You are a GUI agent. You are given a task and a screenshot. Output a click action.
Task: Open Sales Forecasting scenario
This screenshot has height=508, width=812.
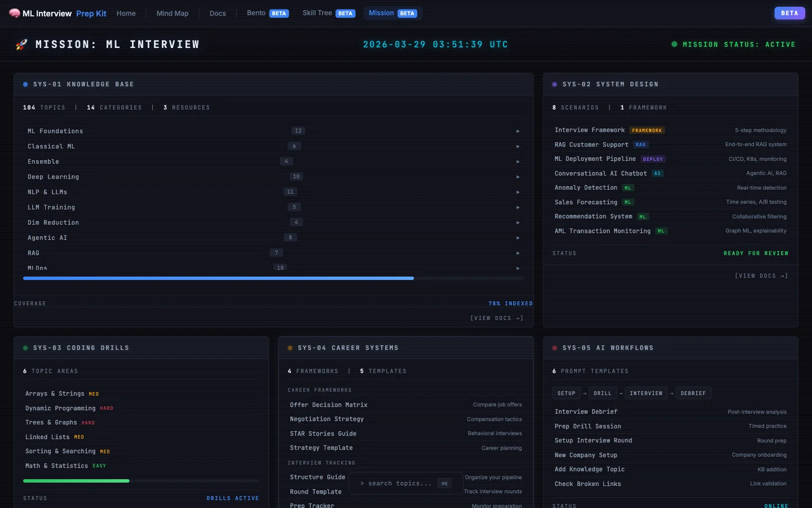click(670, 202)
